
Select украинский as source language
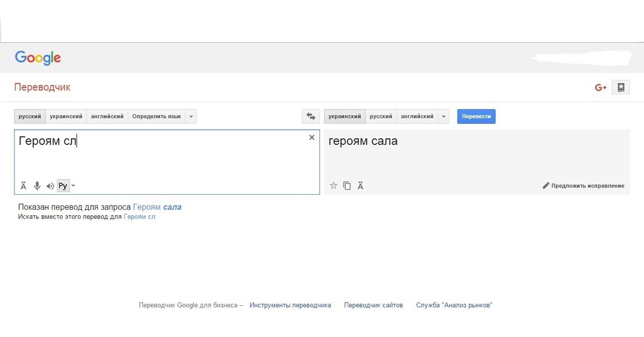(66, 116)
